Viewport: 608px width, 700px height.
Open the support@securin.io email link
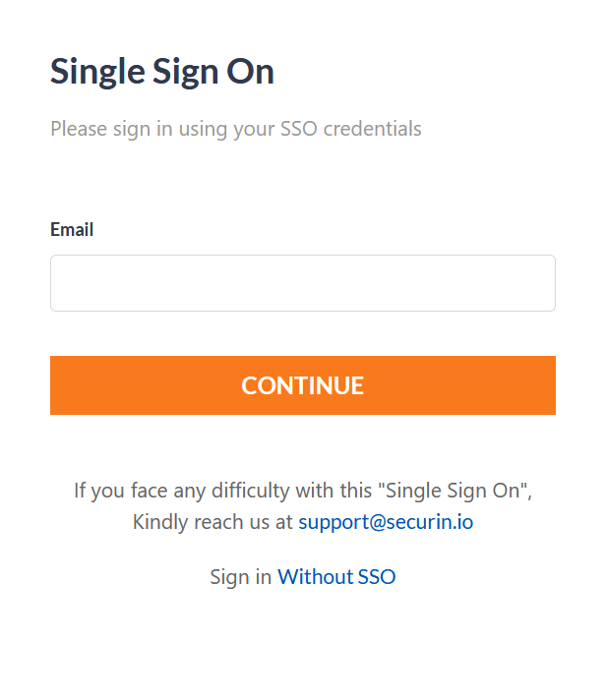386,522
